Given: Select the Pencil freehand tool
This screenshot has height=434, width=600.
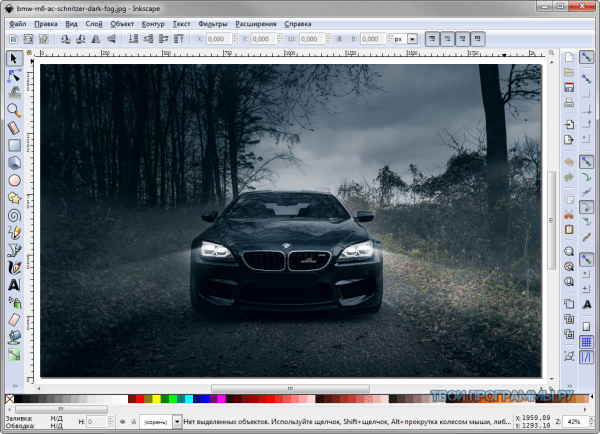Looking at the screenshot, I should (14, 233).
